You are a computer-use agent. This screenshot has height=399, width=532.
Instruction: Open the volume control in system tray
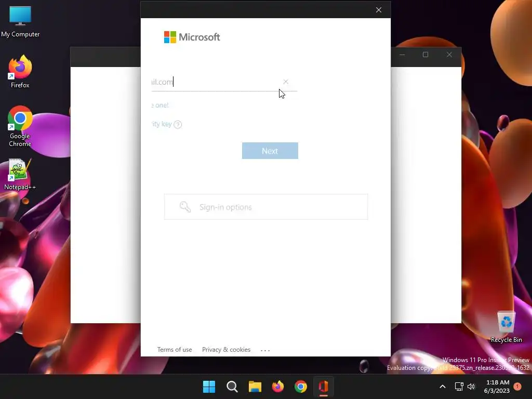tap(471, 387)
